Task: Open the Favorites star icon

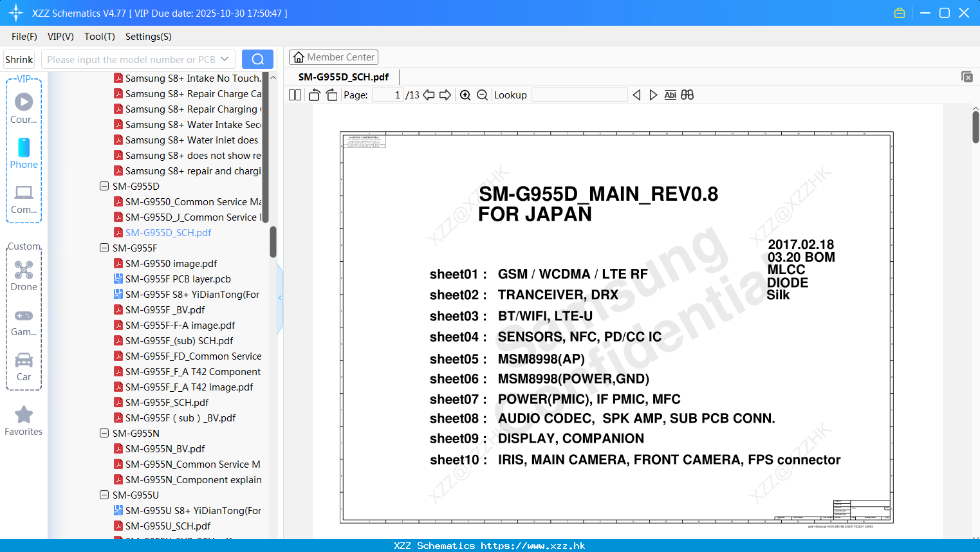Action: (24, 421)
